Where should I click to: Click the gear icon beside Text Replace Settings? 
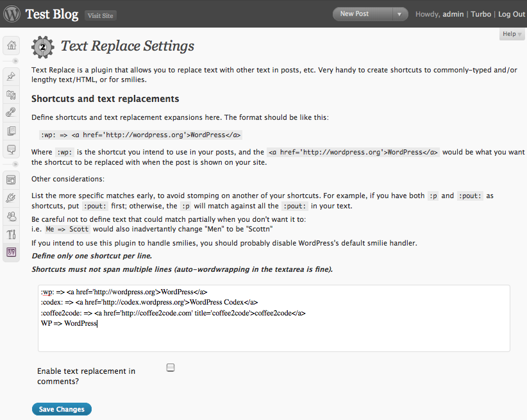coord(43,47)
